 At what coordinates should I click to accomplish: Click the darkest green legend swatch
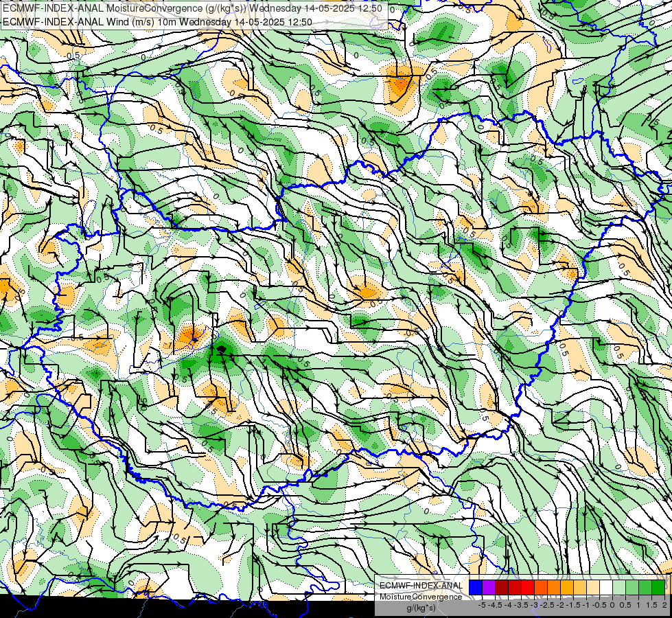click(x=658, y=587)
